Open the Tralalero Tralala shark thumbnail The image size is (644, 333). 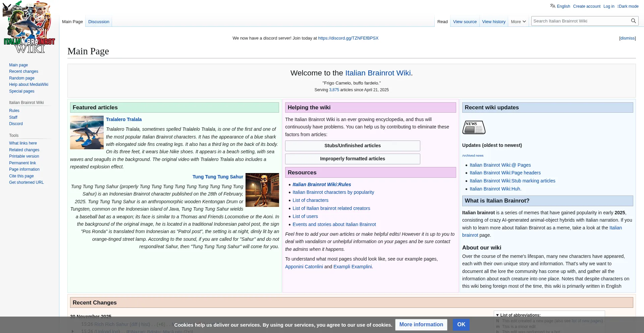click(x=87, y=132)
